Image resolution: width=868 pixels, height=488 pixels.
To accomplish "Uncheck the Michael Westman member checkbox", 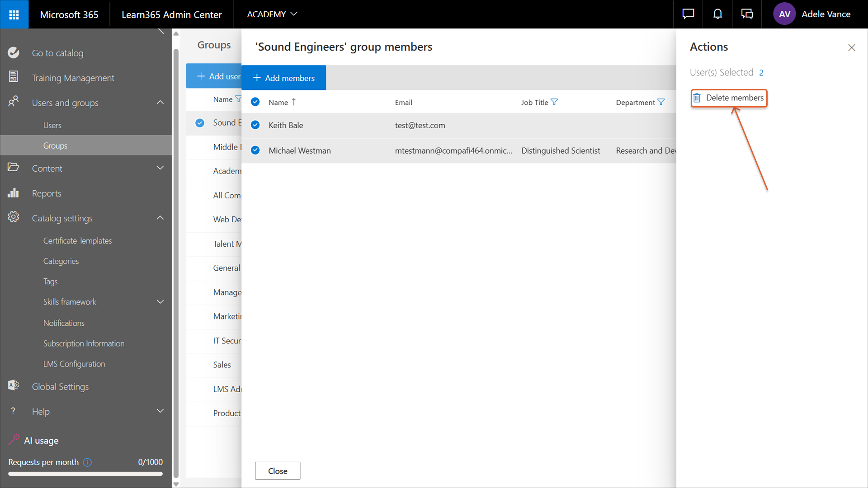I will coord(255,150).
